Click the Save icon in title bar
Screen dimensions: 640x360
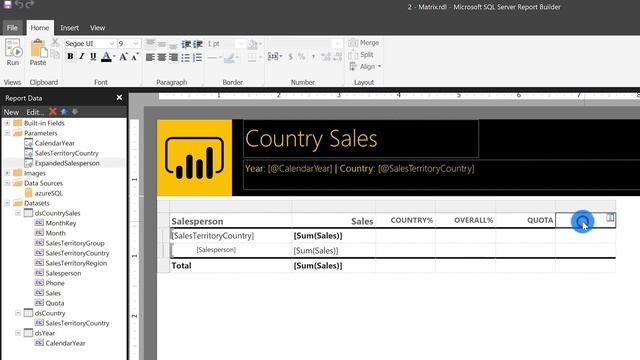(8, 4)
